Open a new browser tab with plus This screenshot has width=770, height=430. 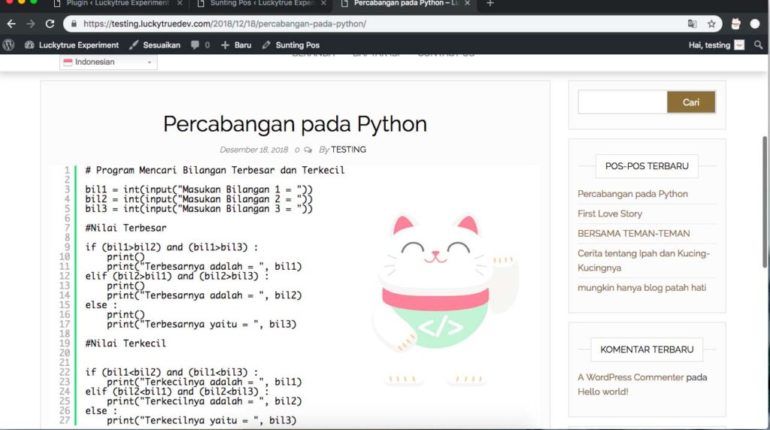(x=489, y=4)
